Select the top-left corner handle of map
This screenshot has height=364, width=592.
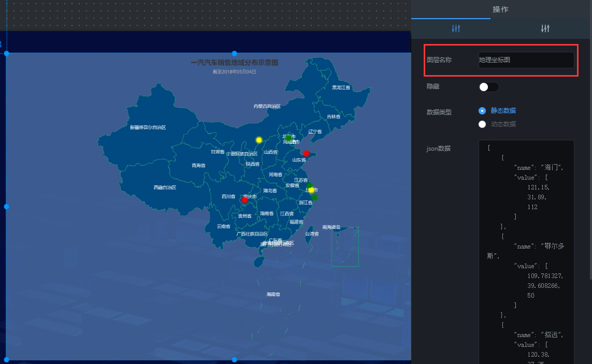tap(6, 54)
